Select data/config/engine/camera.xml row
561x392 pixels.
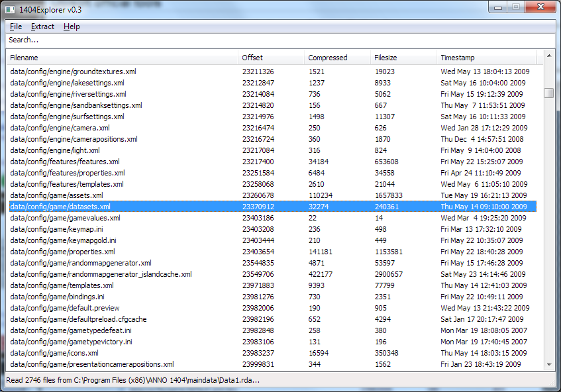[273, 128]
